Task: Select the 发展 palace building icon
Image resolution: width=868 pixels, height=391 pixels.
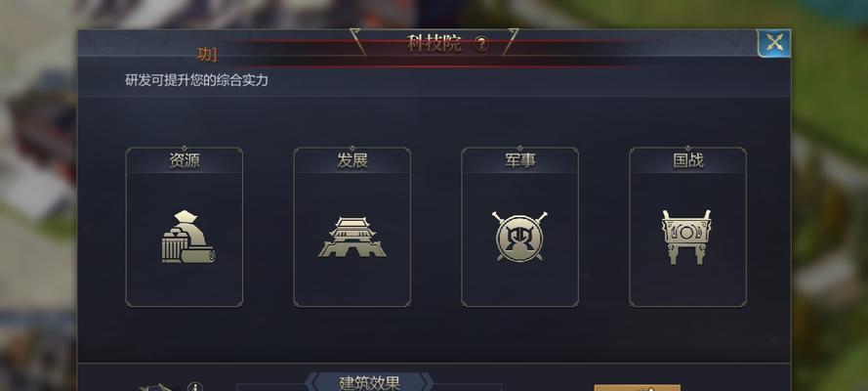Action: pos(352,237)
